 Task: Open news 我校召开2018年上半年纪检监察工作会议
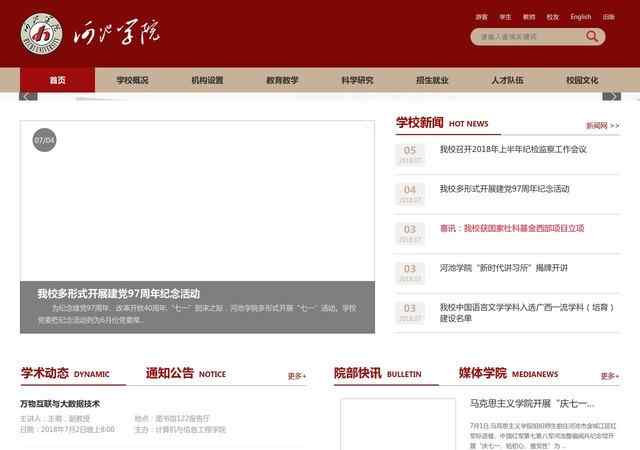coord(513,149)
